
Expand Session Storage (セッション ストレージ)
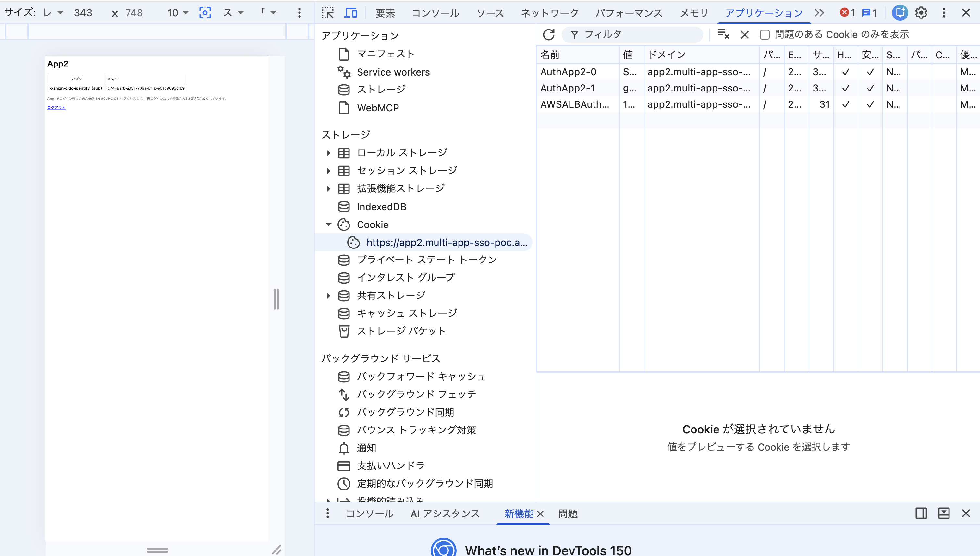[x=328, y=171]
